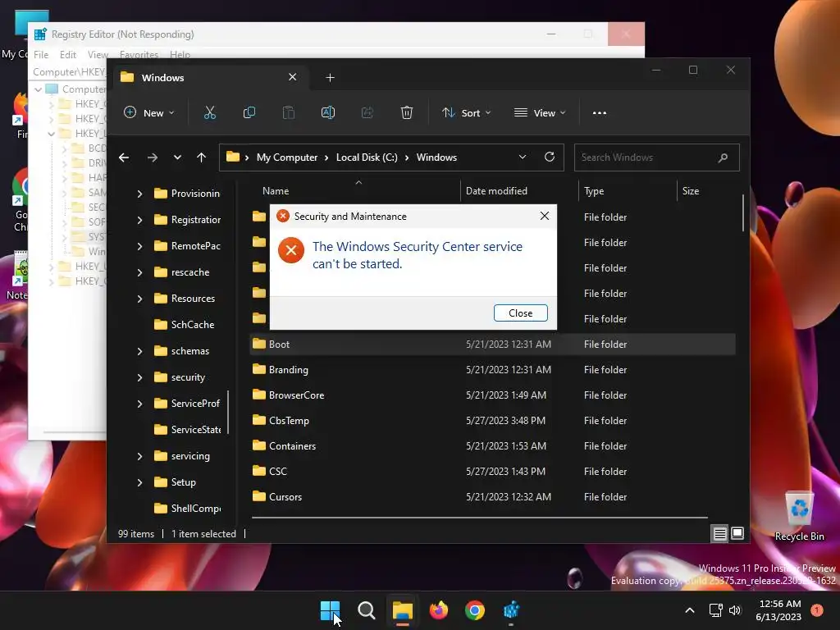This screenshot has height=630, width=840.
Task: Open the Windows Start button
Action: [330, 610]
